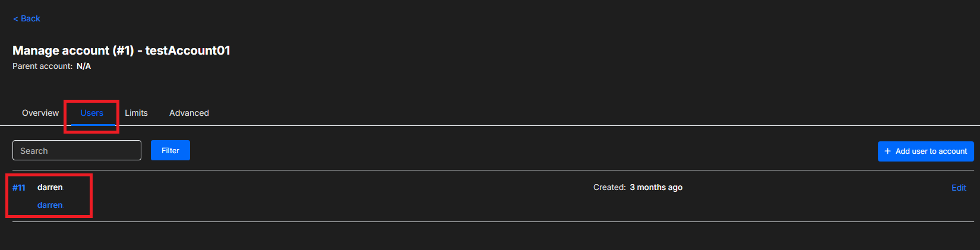Click the N/A parent account value

click(84, 66)
